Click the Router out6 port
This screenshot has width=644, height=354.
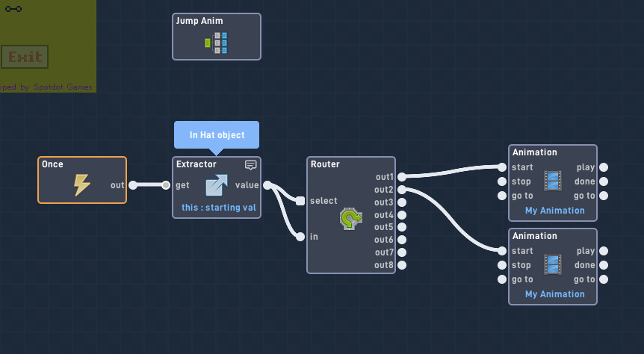(402, 240)
